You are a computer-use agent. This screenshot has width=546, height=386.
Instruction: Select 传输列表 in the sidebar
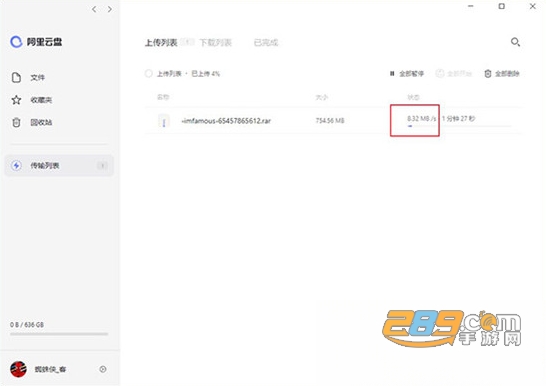tap(59, 165)
